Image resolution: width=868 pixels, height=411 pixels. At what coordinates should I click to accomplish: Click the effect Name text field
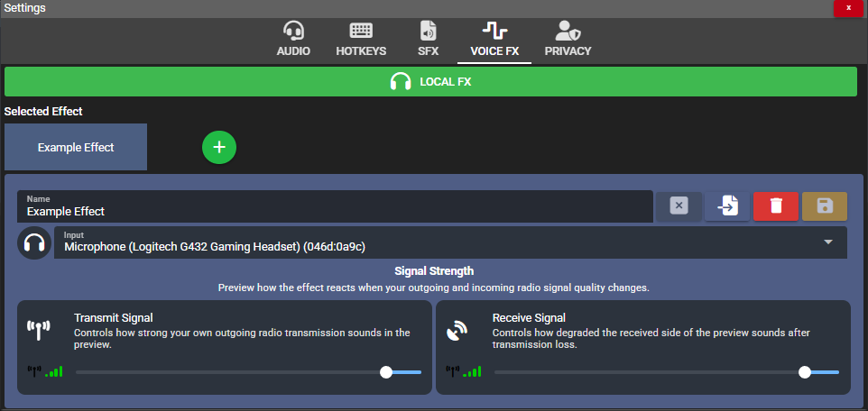pyautogui.click(x=334, y=207)
